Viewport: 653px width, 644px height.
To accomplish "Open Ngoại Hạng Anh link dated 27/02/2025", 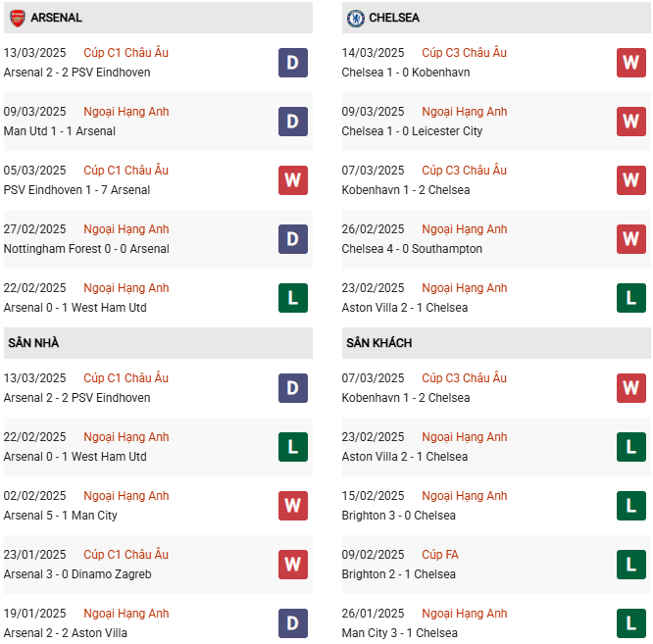I will click(x=126, y=229).
